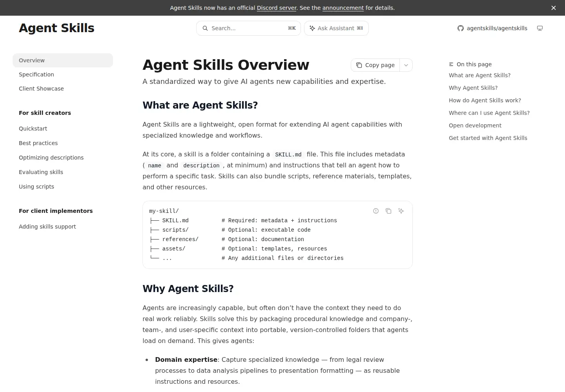The image size is (565, 392).
Task: Jump to 'What are Agent Skills?' section
Action: coord(480,75)
